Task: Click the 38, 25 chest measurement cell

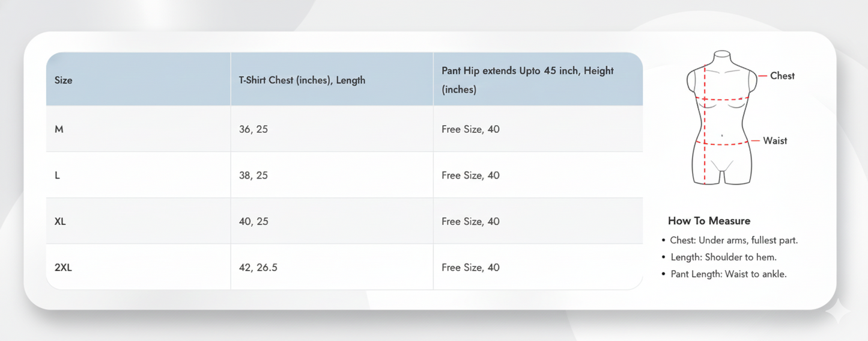Action: pos(253,176)
